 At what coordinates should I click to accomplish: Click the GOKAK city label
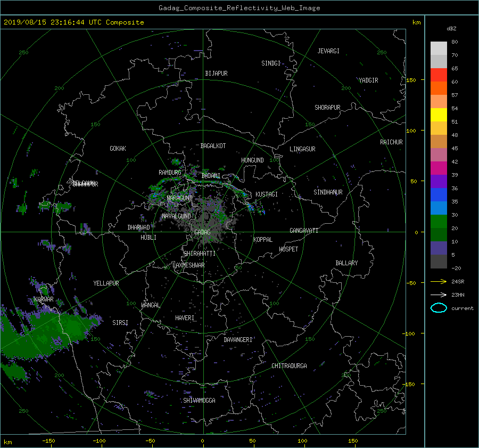click(x=118, y=149)
